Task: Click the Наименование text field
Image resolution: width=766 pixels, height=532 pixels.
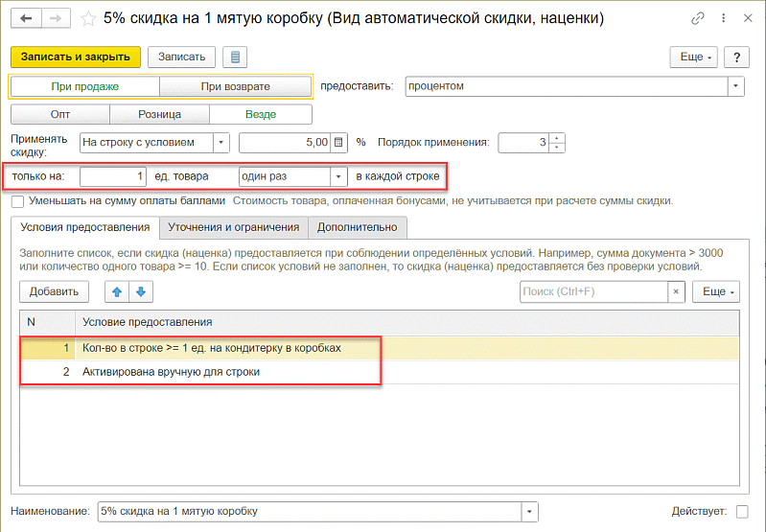Action: (x=310, y=512)
